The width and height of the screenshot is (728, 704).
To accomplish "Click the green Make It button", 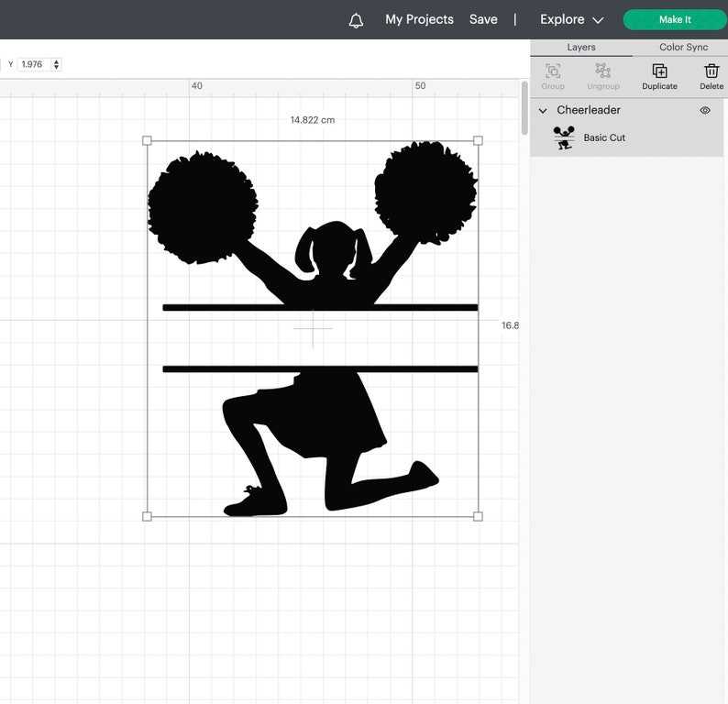I will [675, 19].
